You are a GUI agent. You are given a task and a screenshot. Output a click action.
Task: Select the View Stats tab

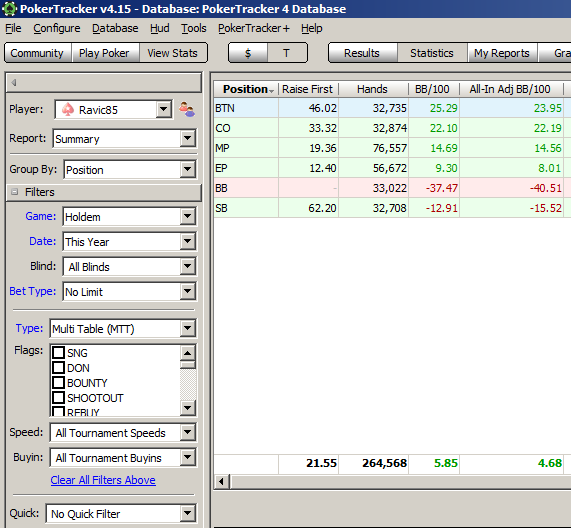173,53
